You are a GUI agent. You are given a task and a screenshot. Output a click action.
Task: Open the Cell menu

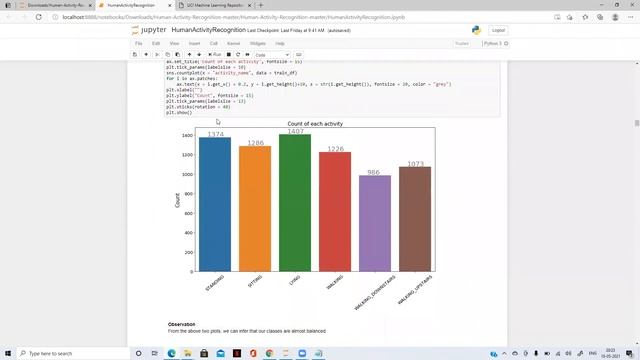pos(213,43)
